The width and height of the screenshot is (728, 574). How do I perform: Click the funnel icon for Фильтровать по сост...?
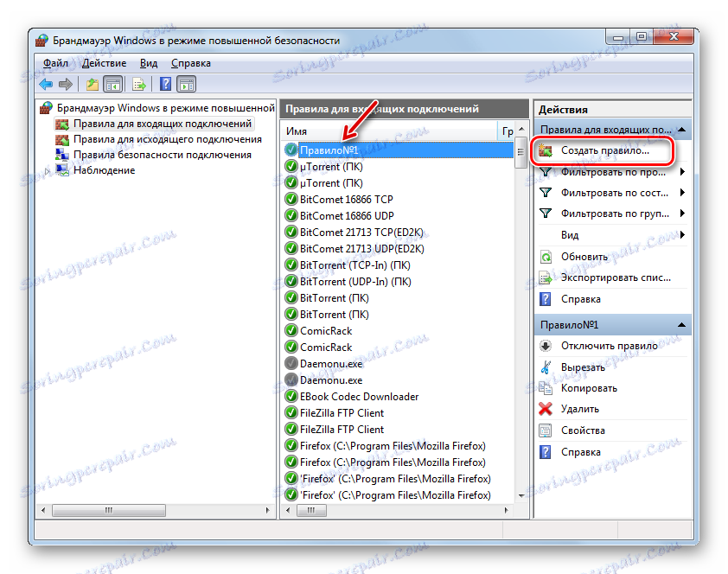546,193
